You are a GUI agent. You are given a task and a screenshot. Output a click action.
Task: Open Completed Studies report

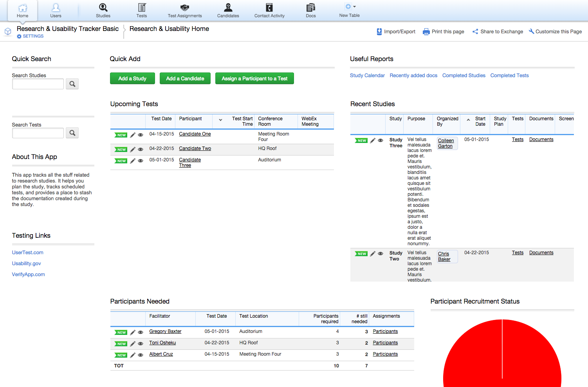point(464,76)
